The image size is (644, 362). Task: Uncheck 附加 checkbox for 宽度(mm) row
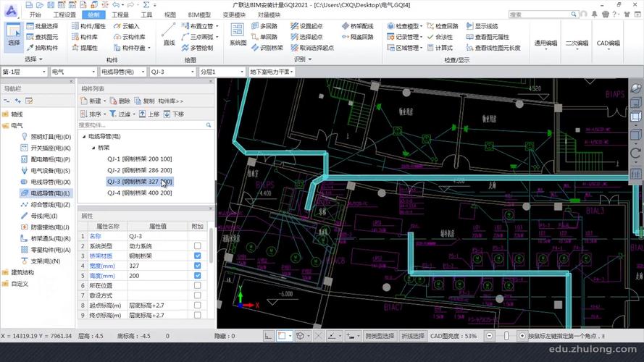pyautogui.click(x=198, y=266)
